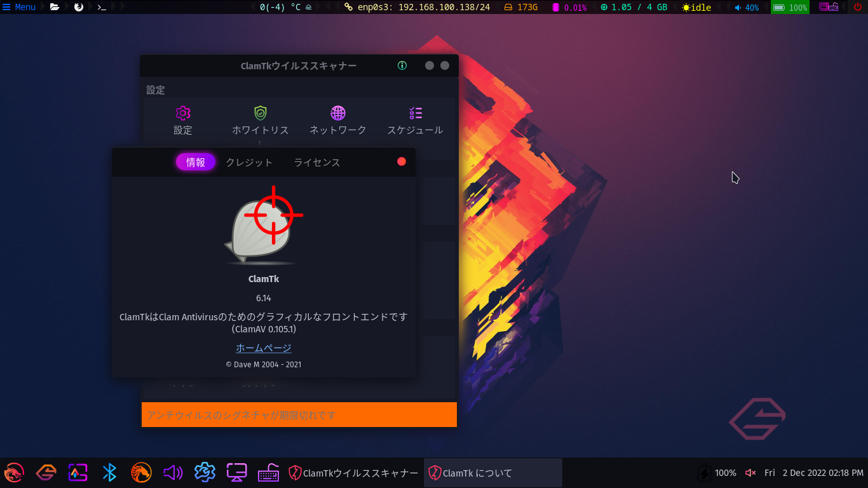This screenshot has height=488, width=868.
Task: Click the red dragon launcher icon in taskbar
Action: tap(14, 473)
